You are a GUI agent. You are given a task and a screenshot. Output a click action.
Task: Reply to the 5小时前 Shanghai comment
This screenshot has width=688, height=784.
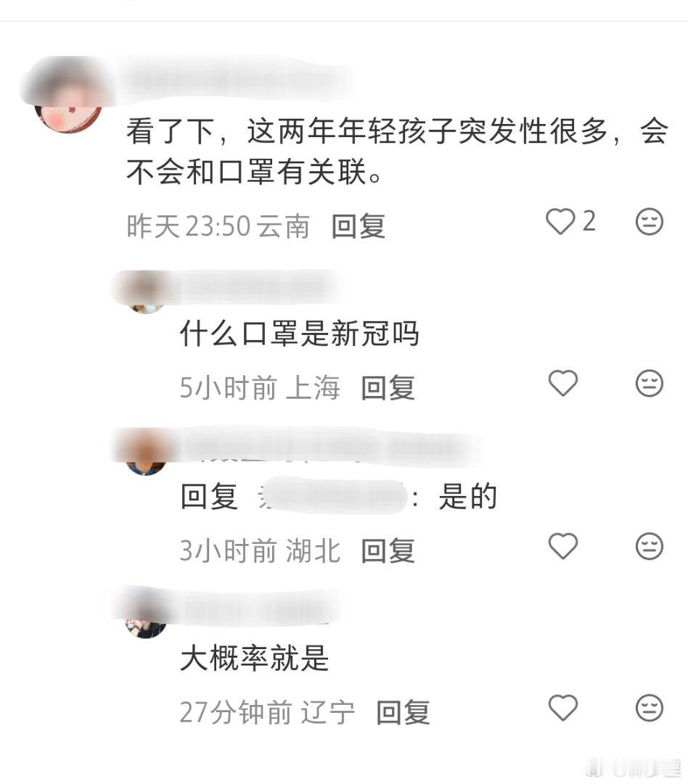[388, 388]
